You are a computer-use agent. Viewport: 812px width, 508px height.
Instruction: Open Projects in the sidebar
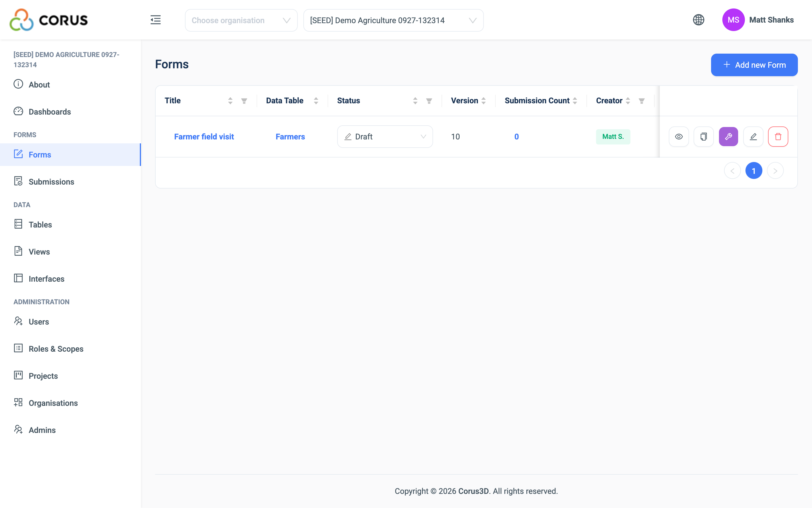click(70, 376)
